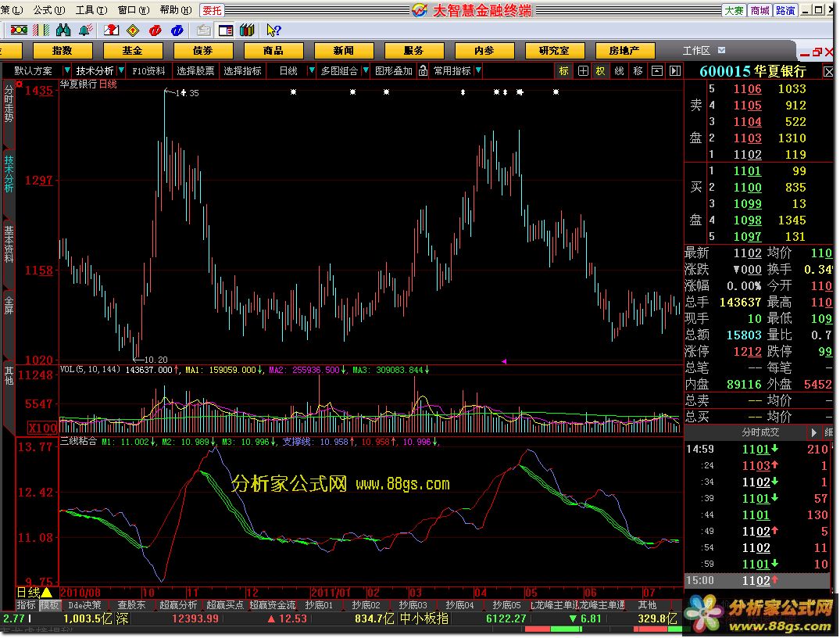Click the 委托 order button
This screenshot has width=840, height=638.
(212, 10)
